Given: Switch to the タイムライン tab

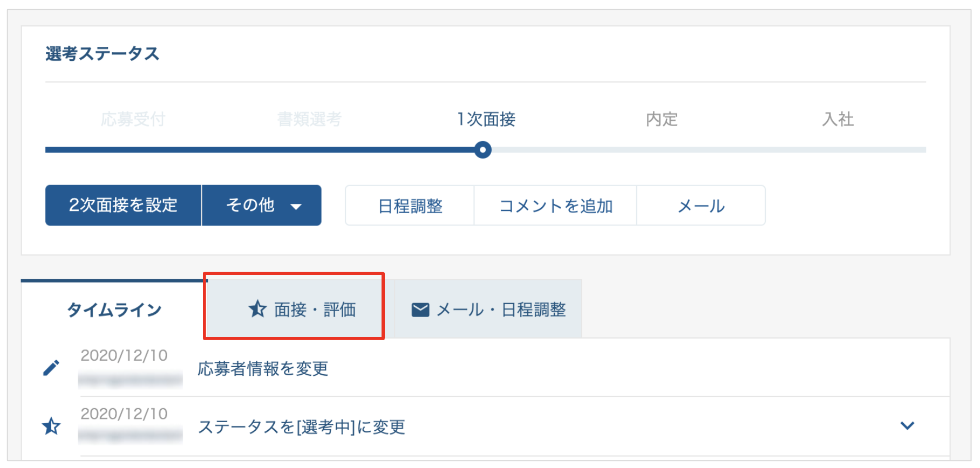Looking at the screenshot, I should [x=114, y=309].
